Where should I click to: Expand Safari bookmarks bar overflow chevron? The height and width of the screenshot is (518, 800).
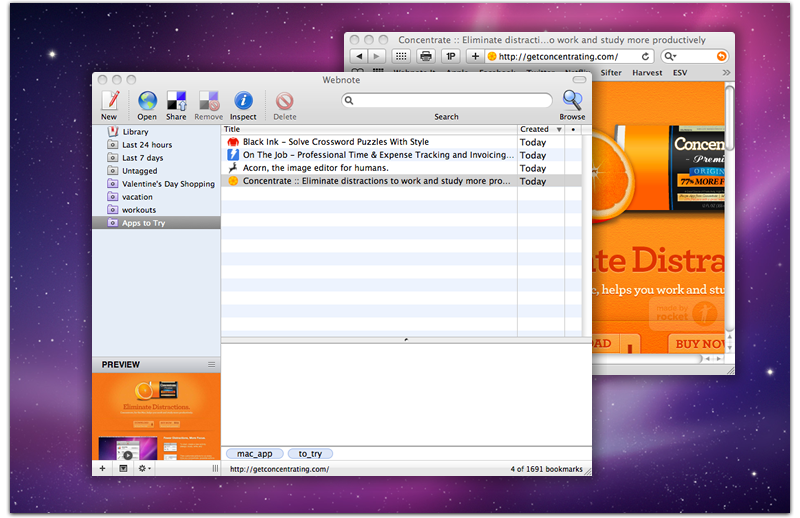(726, 73)
